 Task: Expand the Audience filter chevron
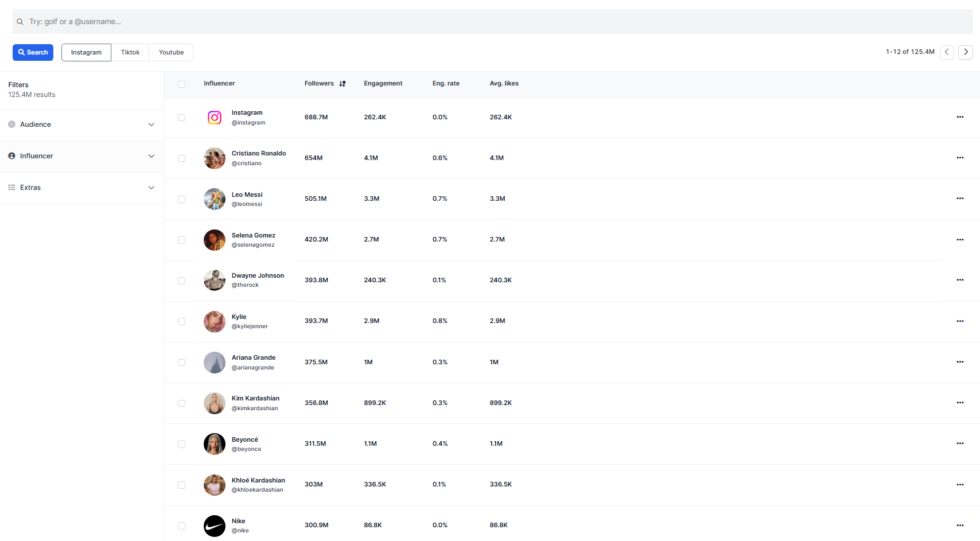pos(151,124)
